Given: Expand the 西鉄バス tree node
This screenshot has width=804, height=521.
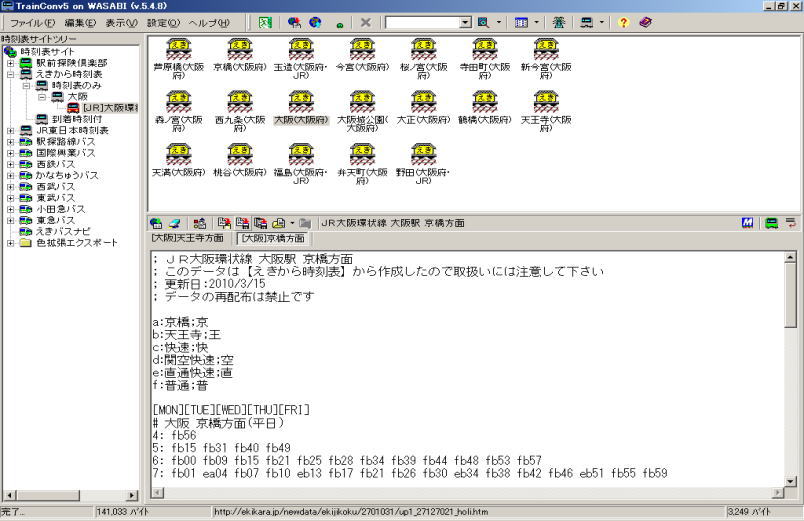Looking at the screenshot, I should tap(10, 164).
